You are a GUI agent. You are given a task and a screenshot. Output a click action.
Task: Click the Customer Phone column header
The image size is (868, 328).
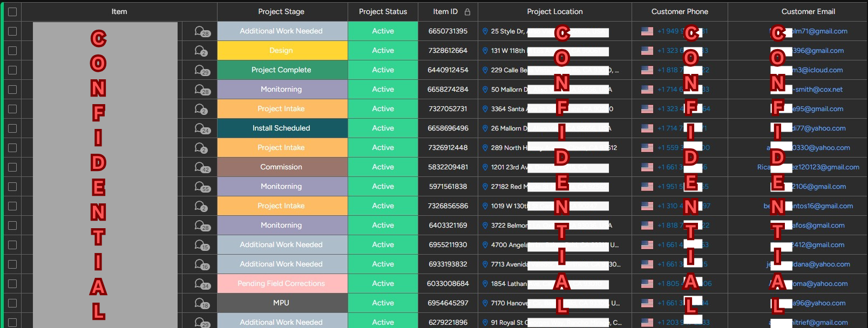680,11
